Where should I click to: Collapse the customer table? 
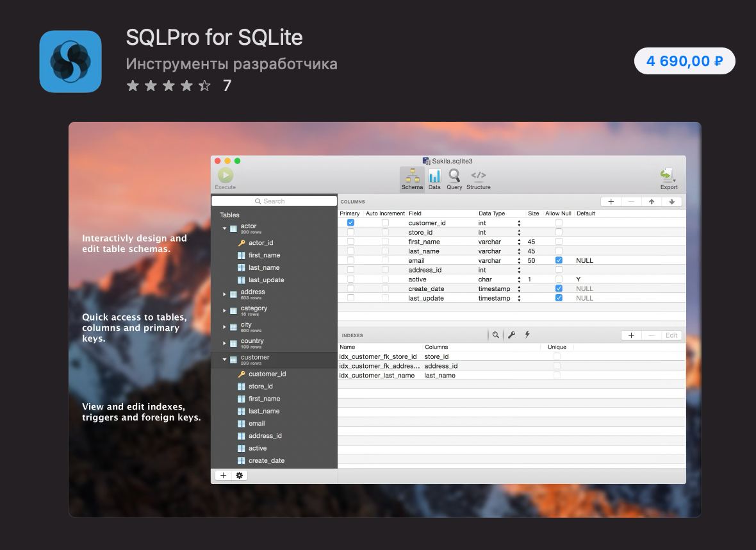tap(224, 360)
